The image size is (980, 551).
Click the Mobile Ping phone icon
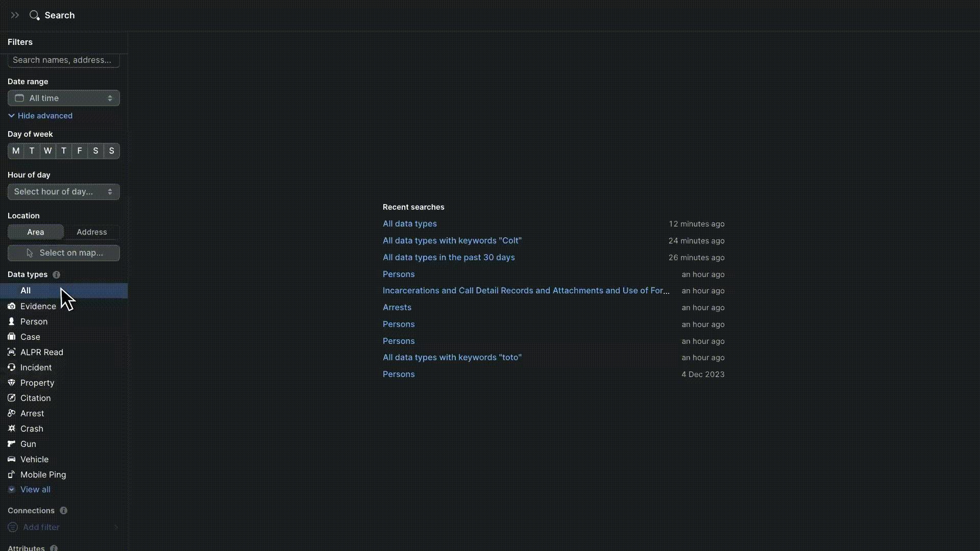coord(11,474)
